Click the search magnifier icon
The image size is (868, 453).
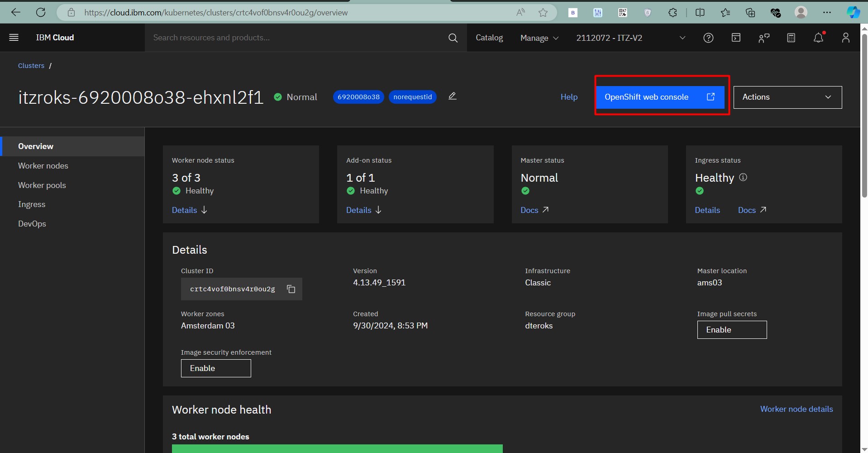(x=453, y=38)
